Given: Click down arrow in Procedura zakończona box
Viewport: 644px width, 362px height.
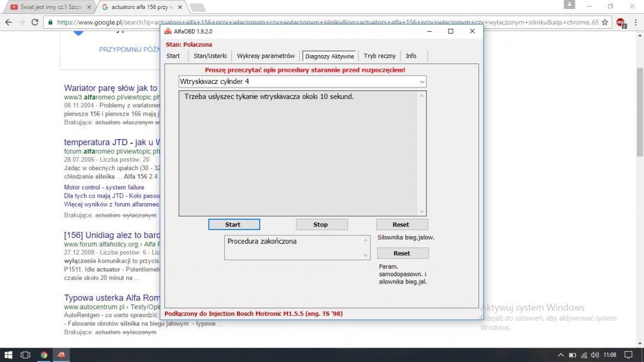Looking at the screenshot, I should [366, 255].
